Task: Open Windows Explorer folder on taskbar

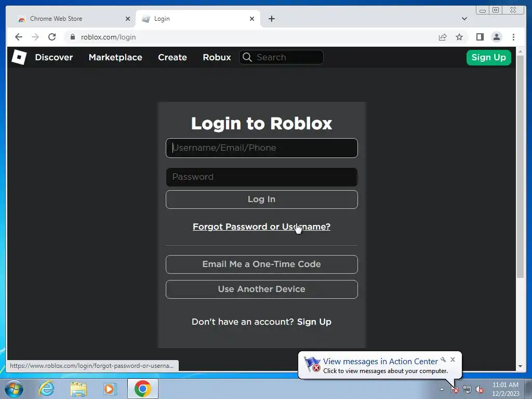Action: pyautogui.click(x=78, y=389)
